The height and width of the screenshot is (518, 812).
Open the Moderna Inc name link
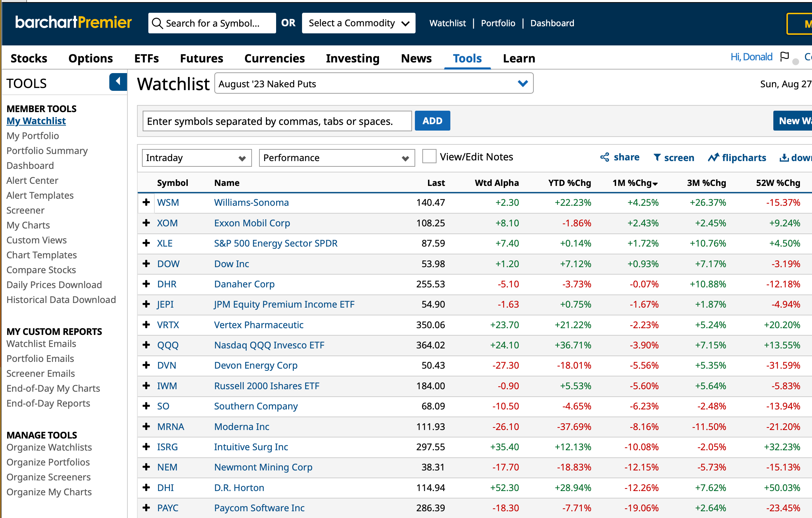(x=241, y=426)
